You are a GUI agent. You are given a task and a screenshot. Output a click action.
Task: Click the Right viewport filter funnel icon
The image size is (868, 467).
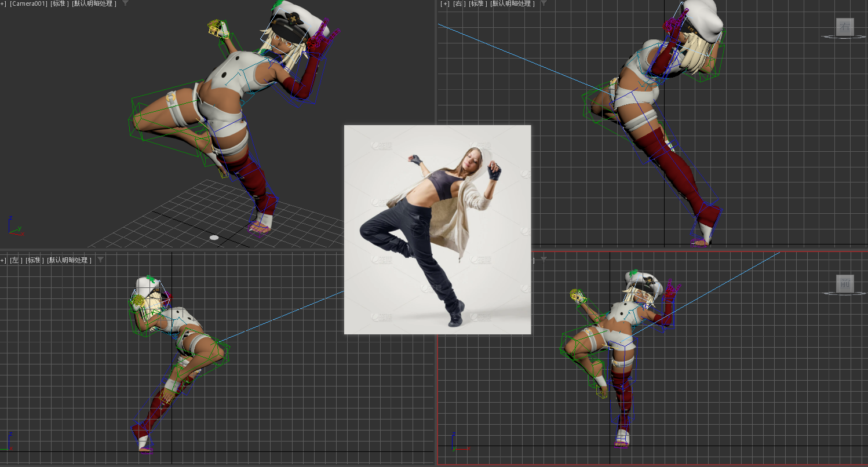[x=544, y=3]
